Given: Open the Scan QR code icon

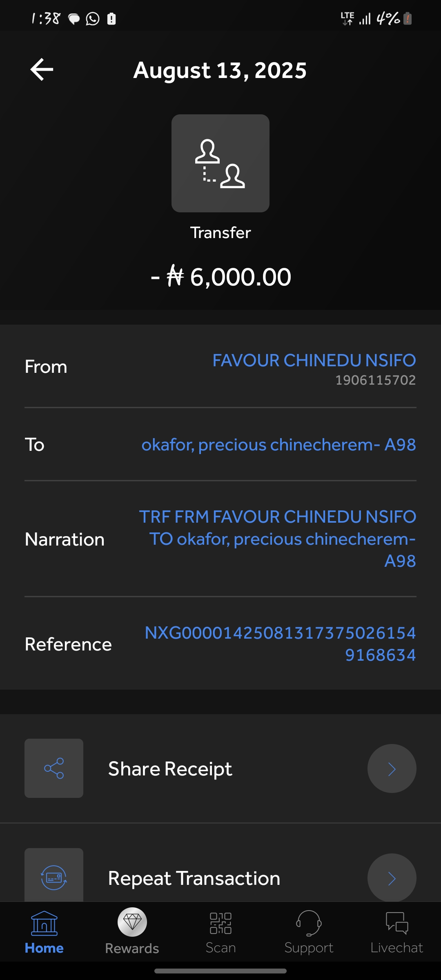Looking at the screenshot, I should 220,924.
